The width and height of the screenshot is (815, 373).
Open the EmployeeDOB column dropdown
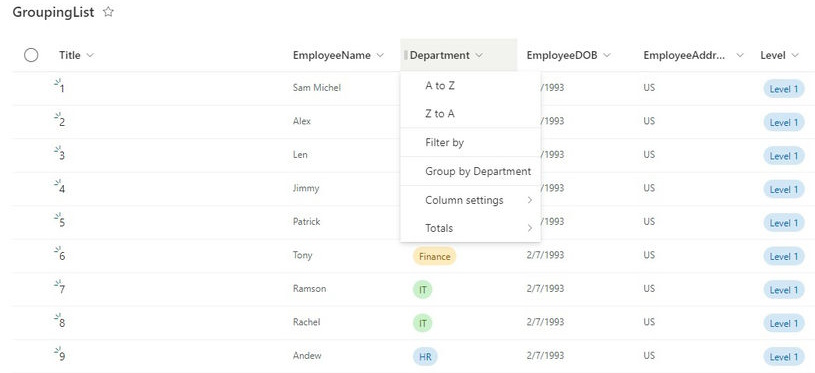click(607, 55)
